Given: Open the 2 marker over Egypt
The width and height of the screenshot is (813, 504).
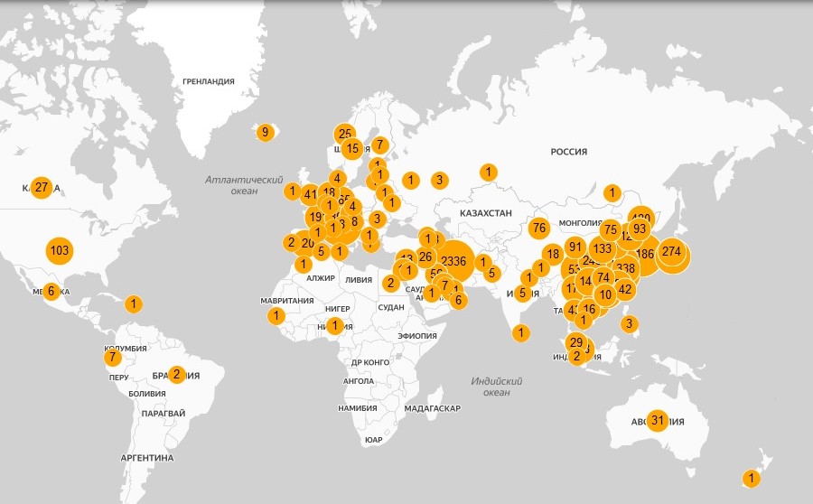Looking at the screenshot, I should coord(391,283).
